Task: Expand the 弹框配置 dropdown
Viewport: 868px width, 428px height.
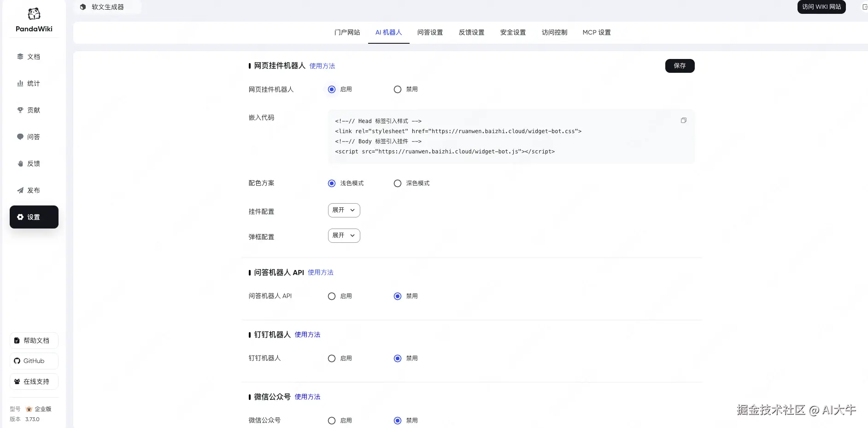Action: pos(344,235)
